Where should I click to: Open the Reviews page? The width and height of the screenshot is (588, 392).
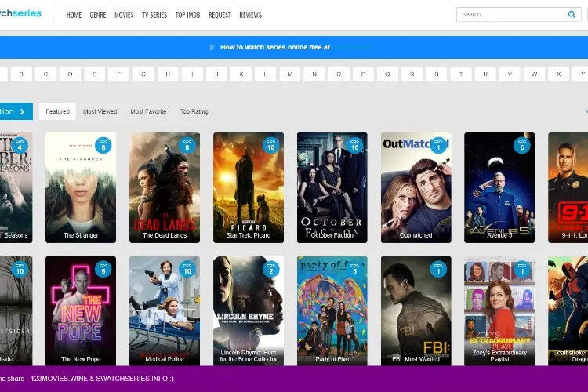251,15
